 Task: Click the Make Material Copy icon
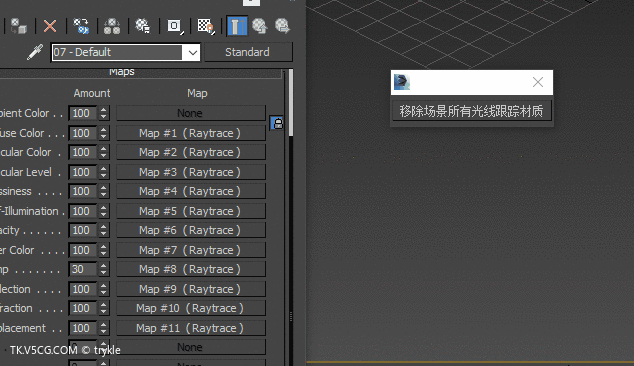[x=81, y=26]
